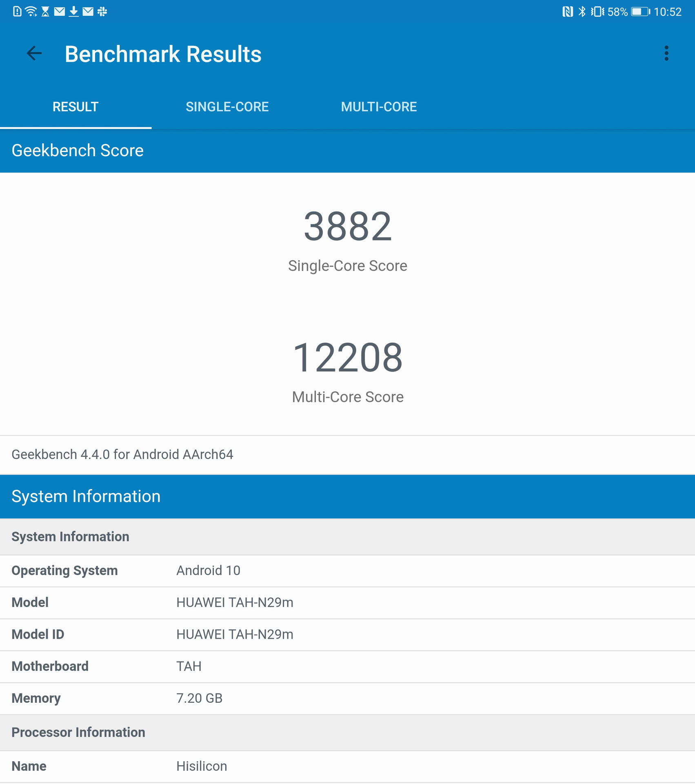Tap the battery indicator icon
The height and width of the screenshot is (784, 695).
click(x=640, y=12)
